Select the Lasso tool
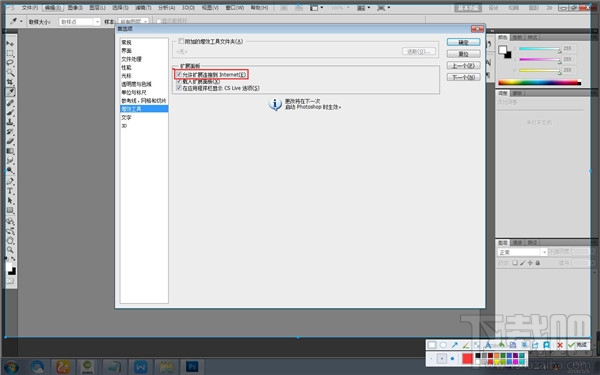 click(10, 63)
